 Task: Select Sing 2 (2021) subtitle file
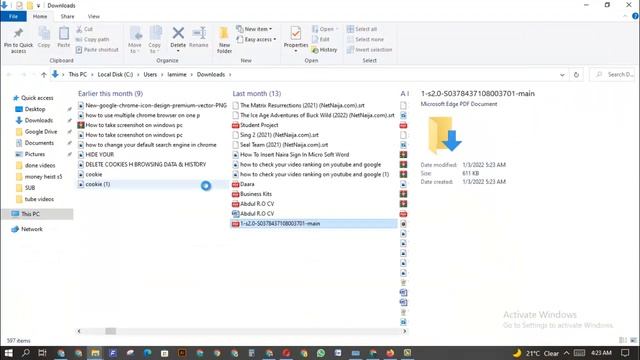point(279,135)
